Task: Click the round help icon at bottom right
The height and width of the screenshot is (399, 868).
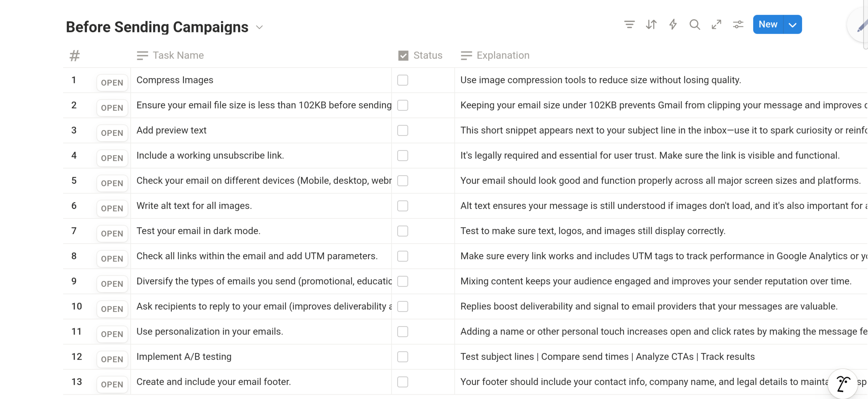Action: pos(843,384)
